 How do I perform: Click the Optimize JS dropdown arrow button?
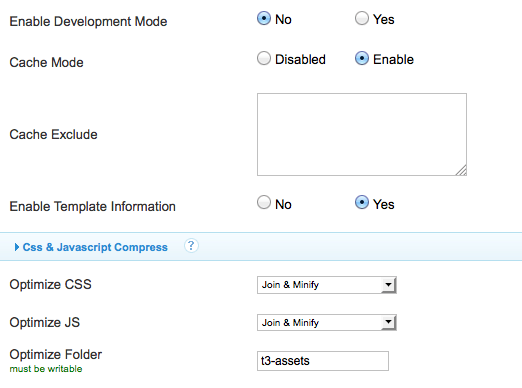[x=388, y=323]
